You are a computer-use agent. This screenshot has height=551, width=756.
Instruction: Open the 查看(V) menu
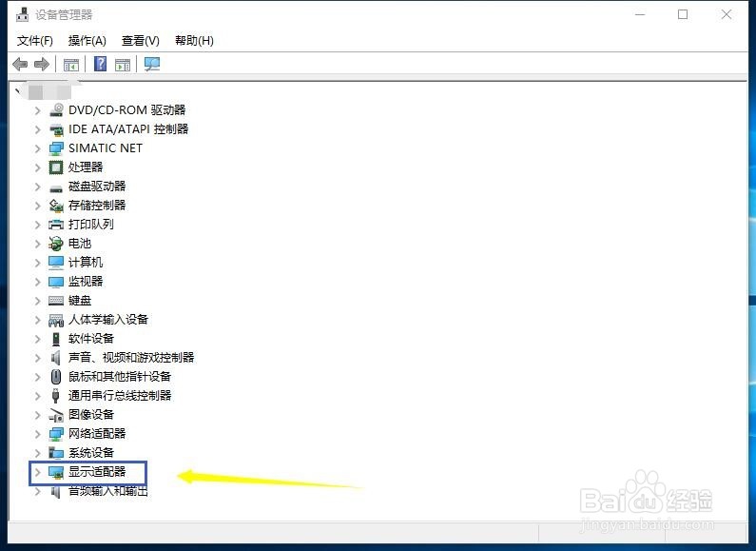coord(141,41)
